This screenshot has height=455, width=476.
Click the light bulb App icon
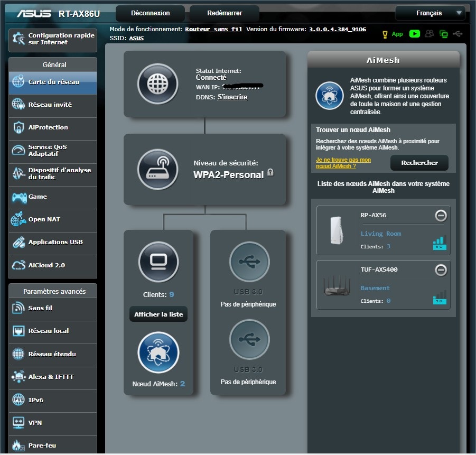click(x=385, y=34)
